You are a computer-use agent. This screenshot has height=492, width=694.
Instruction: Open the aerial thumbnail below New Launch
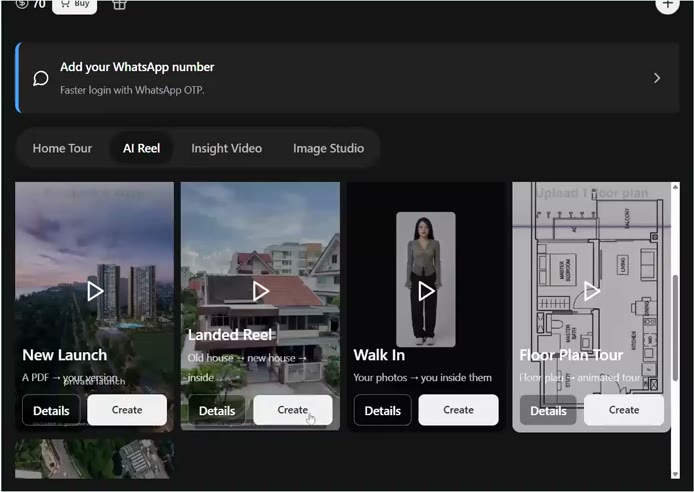[x=95, y=459]
